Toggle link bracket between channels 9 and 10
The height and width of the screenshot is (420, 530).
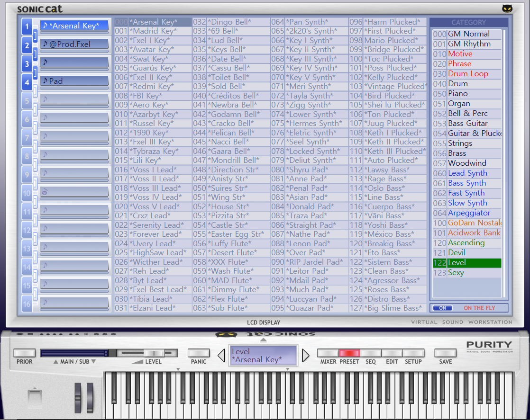tap(35, 184)
